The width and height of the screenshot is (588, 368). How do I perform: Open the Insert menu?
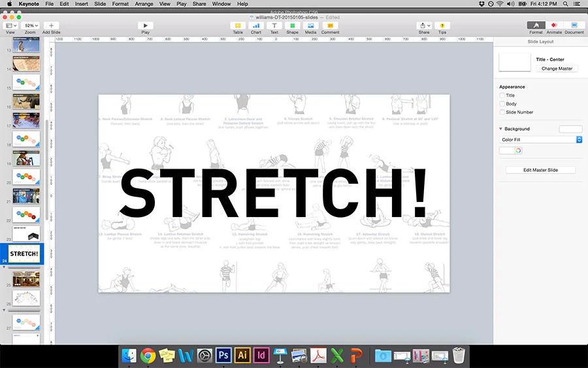tap(82, 4)
